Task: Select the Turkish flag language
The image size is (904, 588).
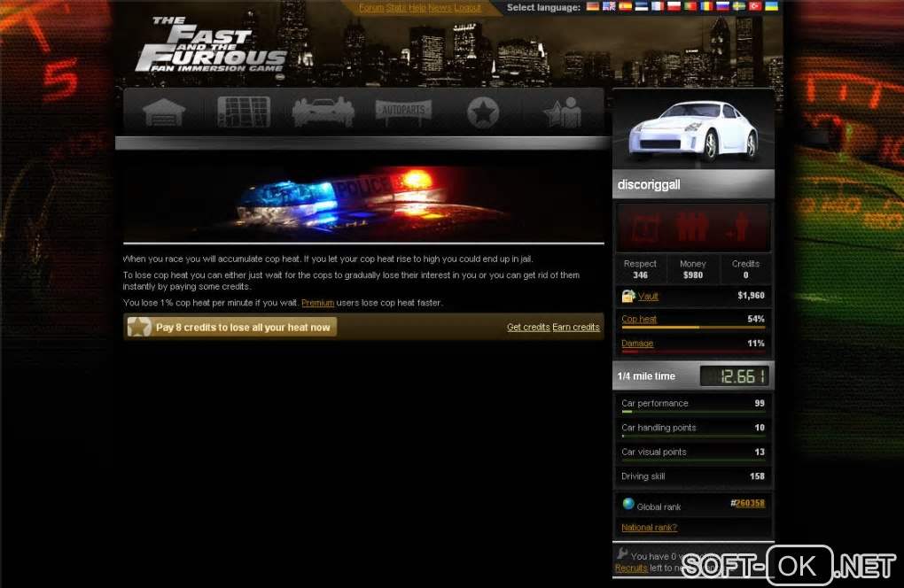Action: coord(755,7)
